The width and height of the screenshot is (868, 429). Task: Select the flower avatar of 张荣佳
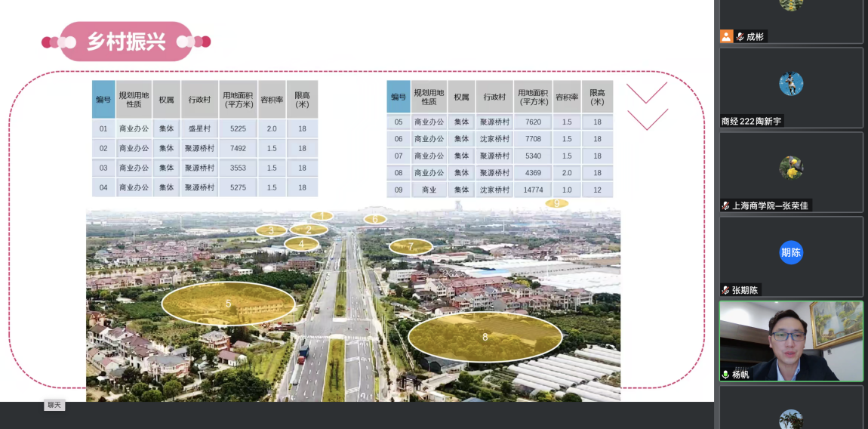(x=791, y=168)
